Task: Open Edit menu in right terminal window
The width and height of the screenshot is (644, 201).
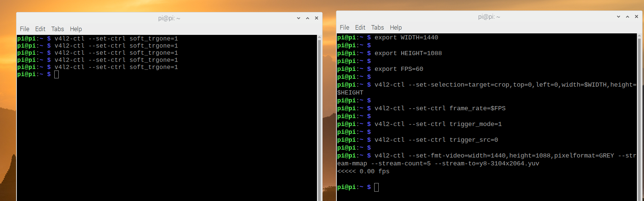Action: [360, 27]
